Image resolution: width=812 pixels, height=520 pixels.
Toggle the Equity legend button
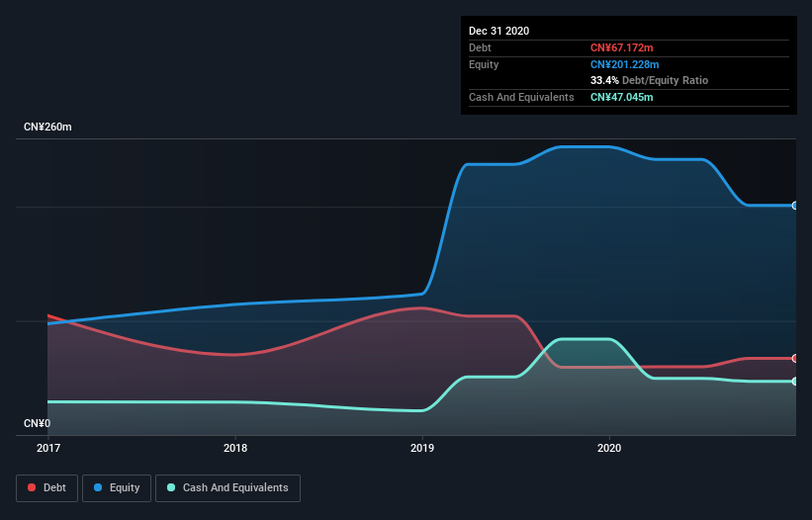117,488
